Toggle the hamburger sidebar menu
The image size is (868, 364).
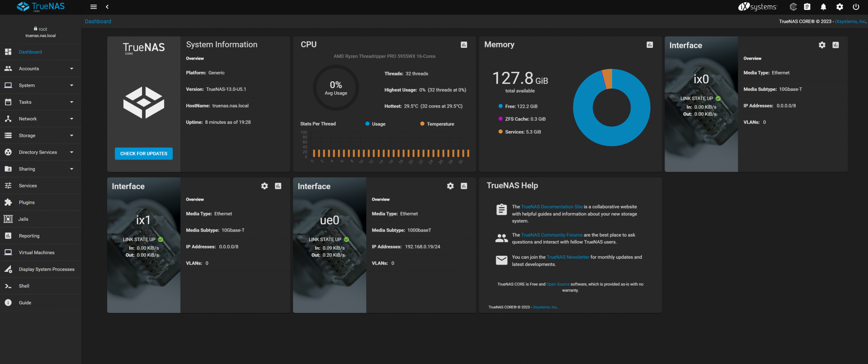(x=94, y=7)
